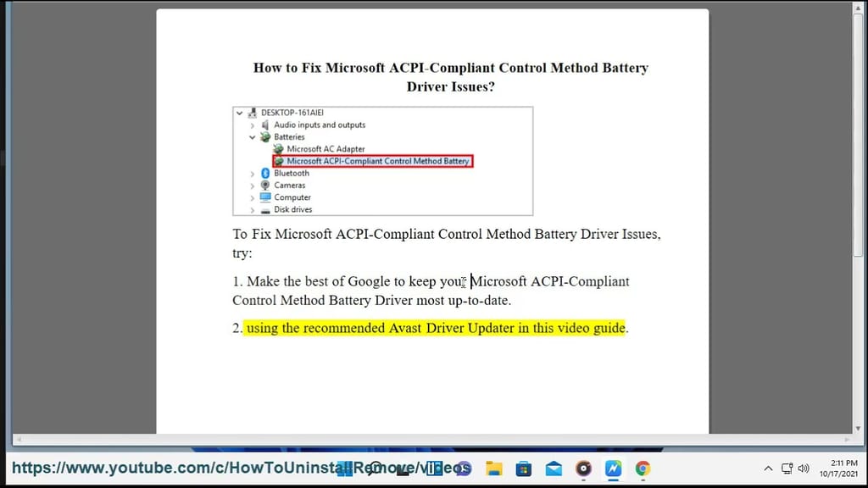Image resolution: width=868 pixels, height=488 pixels.
Task: Open File Explorer from the taskbar
Action: tap(493, 468)
